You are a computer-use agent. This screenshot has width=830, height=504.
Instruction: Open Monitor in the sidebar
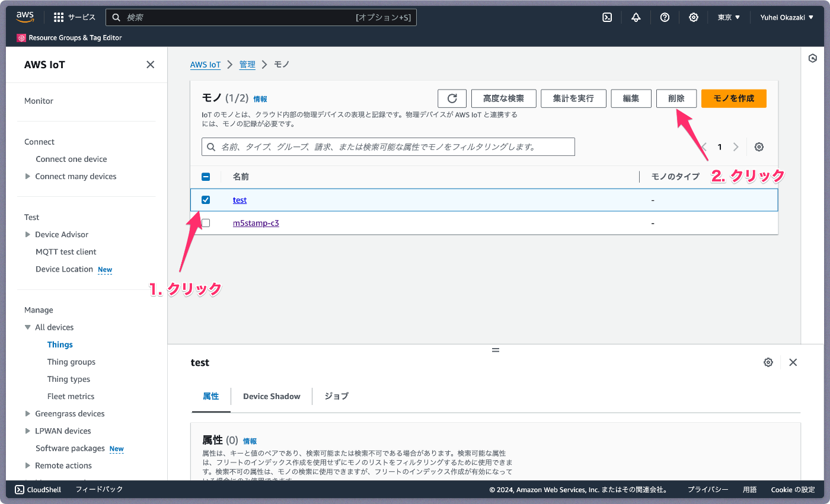tap(39, 101)
